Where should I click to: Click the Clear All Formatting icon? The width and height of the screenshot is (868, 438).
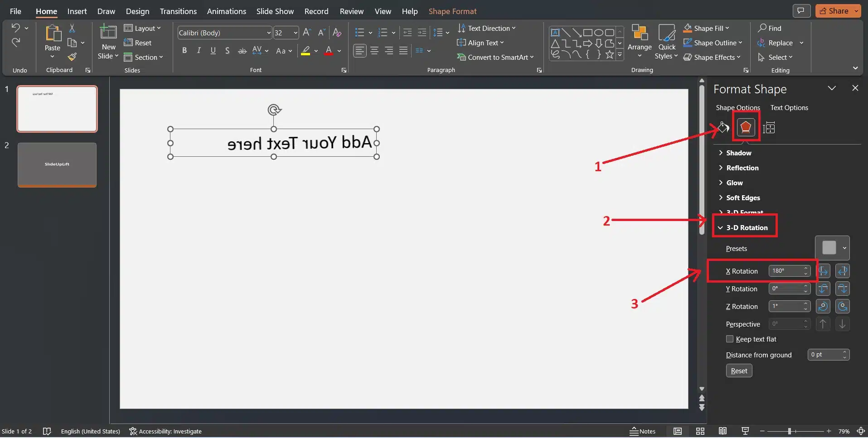[x=337, y=33]
